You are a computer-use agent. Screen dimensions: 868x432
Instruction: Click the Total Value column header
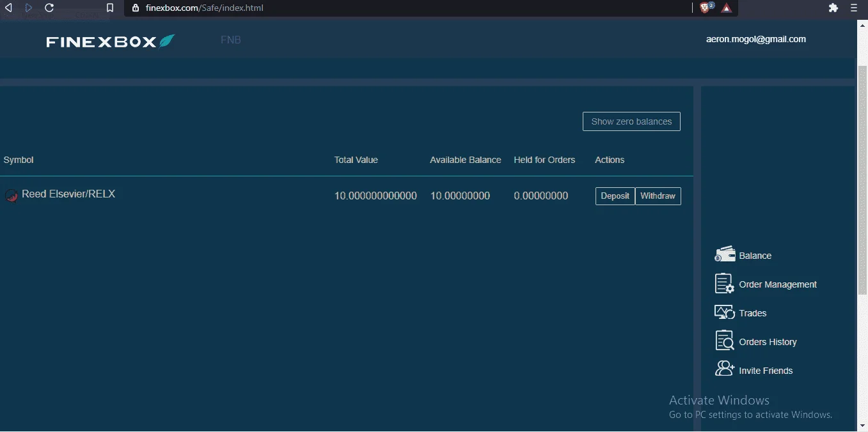coord(356,160)
